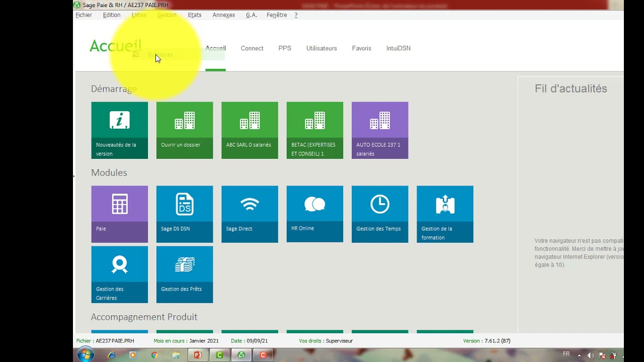Click the FR language indicator in taskbar
The width and height of the screenshot is (644, 362).
567,354
